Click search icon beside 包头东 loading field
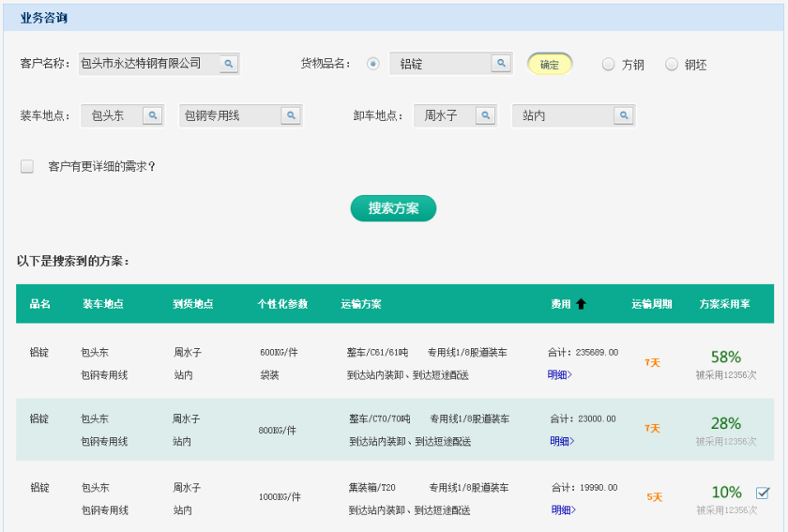This screenshot has width=788, height=532. (x=153, y=115)
